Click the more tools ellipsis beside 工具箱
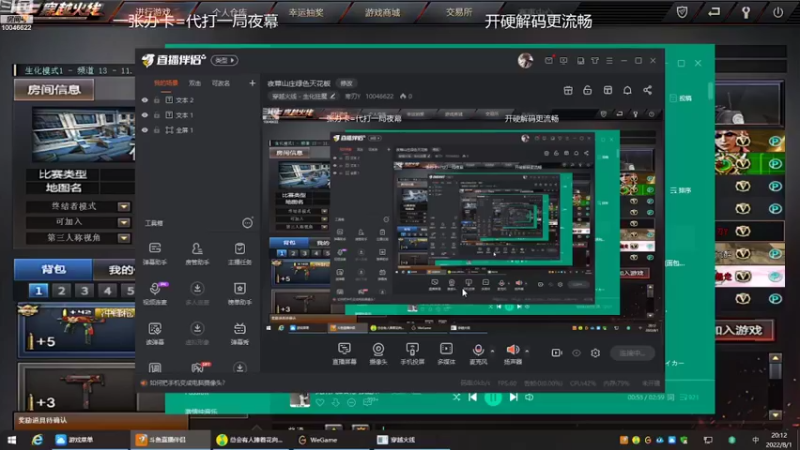The width and height of the screenshot is (800, 450). (x=247, y=223)
